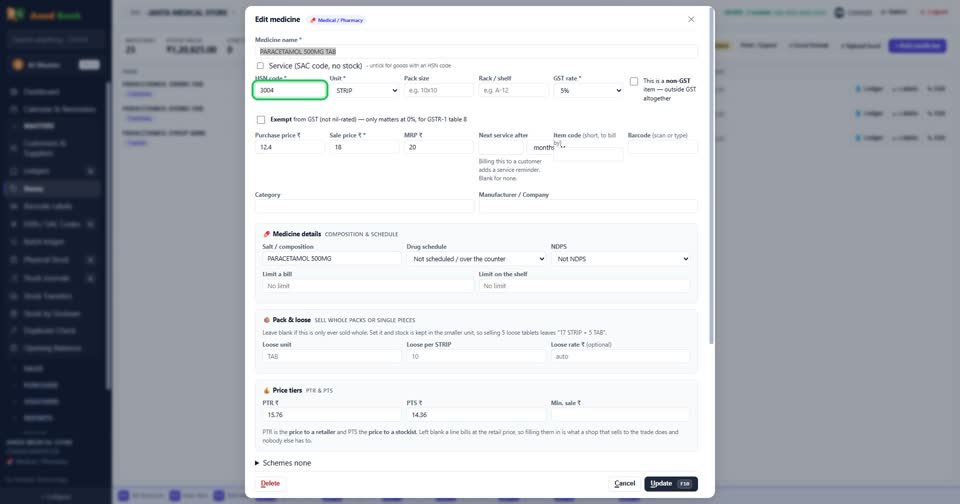Click the blue add button behind the dialog
Image resolution: width=960 pixels, height=504 pixels.
coord(917,46)
